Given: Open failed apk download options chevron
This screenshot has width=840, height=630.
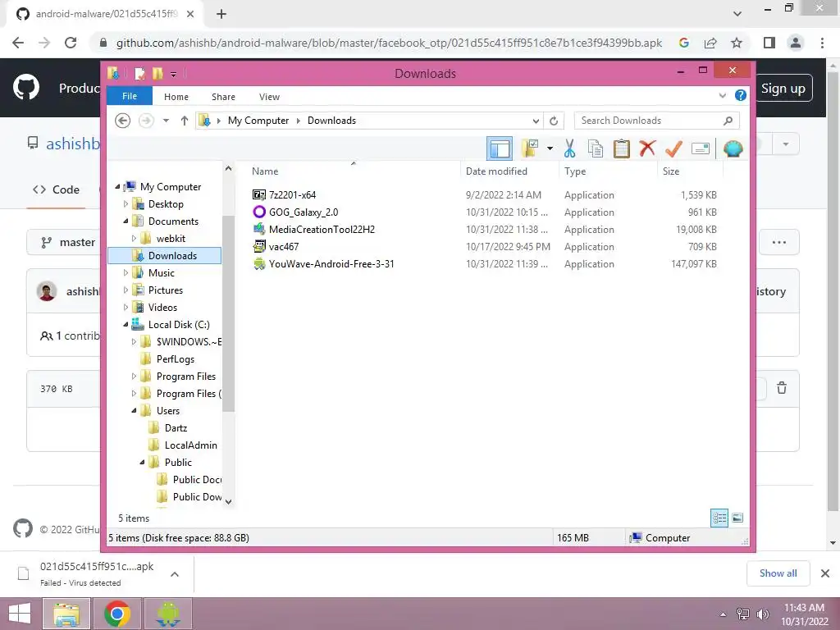Looking at the screenshot, I should tap(175, 573).
